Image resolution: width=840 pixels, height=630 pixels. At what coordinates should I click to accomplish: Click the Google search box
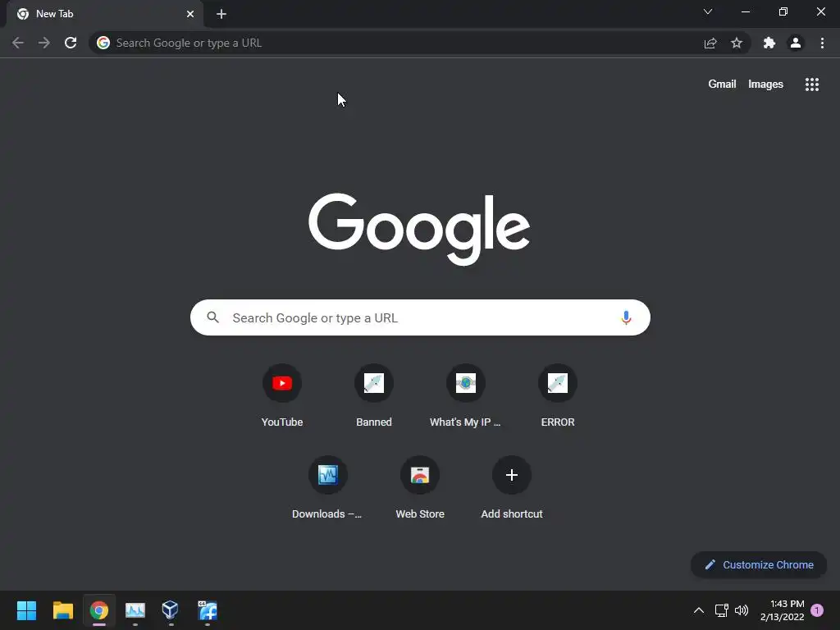click(420, 317)
